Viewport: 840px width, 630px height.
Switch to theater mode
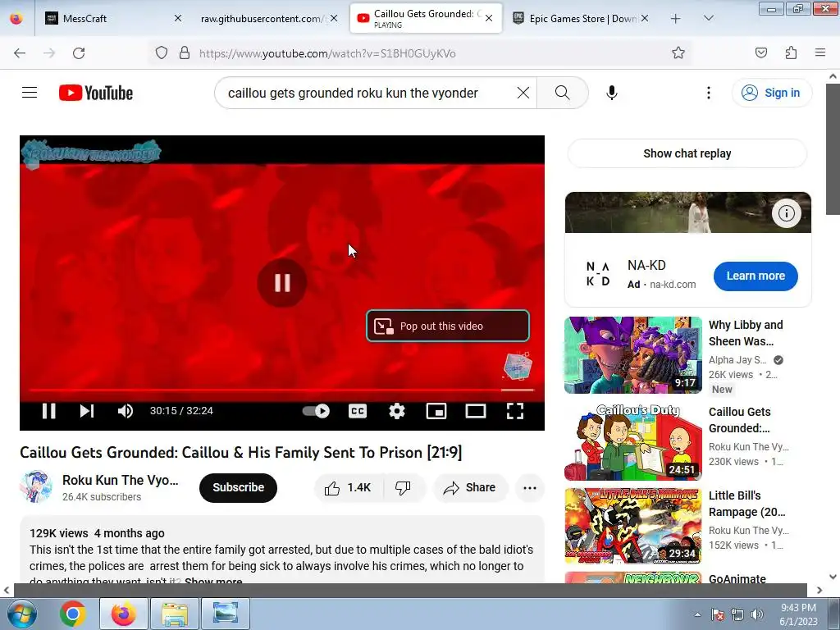(x=476, y=411)
